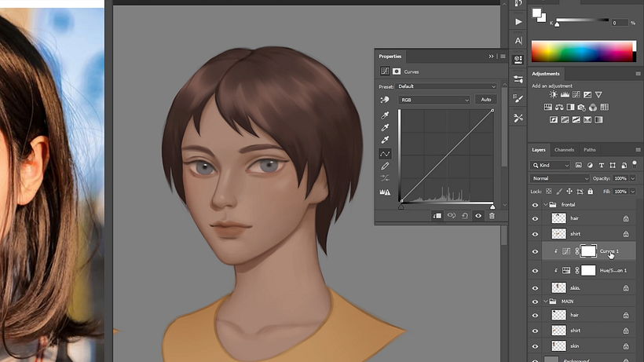Add a Levels adjustment layer

pyautogui.click(x=565, y=95)
